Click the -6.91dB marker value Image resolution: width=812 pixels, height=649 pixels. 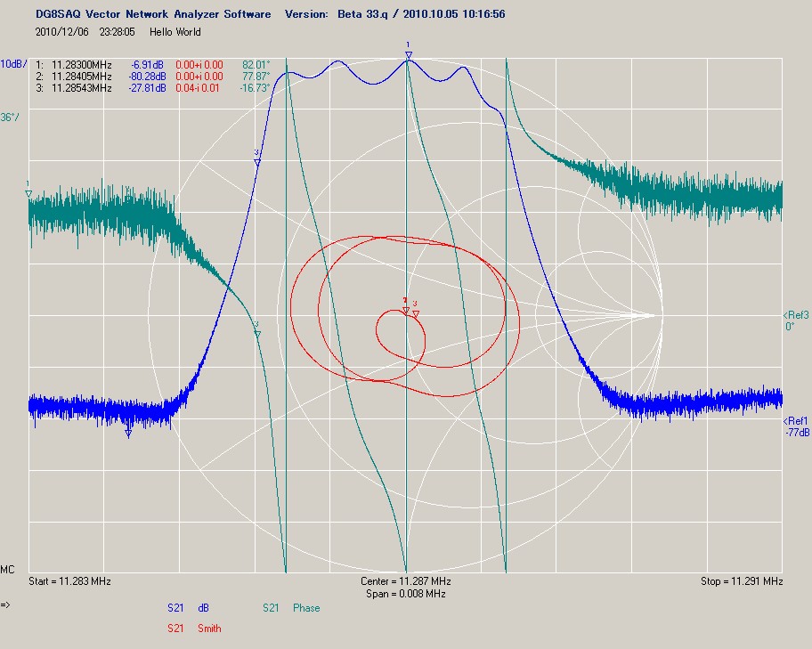tap(148, 65)
